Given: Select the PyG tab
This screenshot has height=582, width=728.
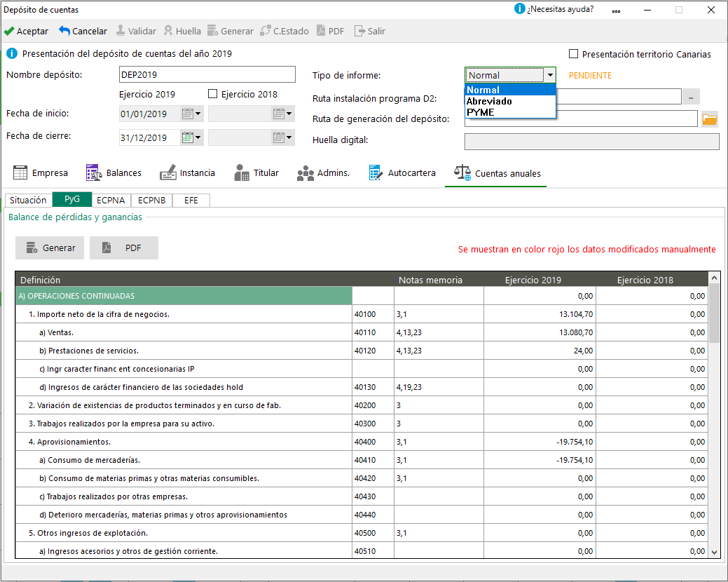Looking at the screenshot, I should point(72,199).
